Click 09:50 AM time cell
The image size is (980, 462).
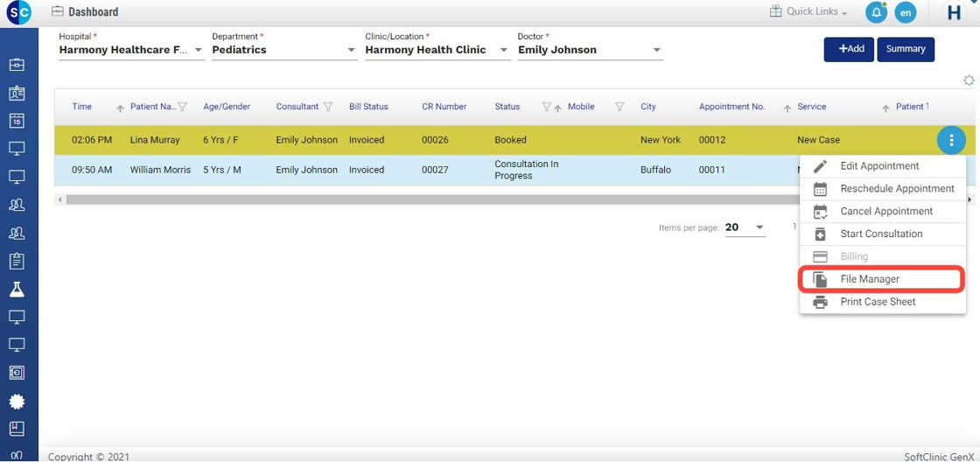pyautogui.click(x=92, y=170)
